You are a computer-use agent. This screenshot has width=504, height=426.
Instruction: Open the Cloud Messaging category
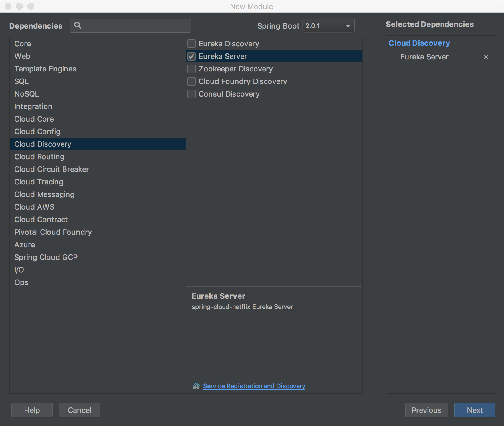click(x=98, y=194)
